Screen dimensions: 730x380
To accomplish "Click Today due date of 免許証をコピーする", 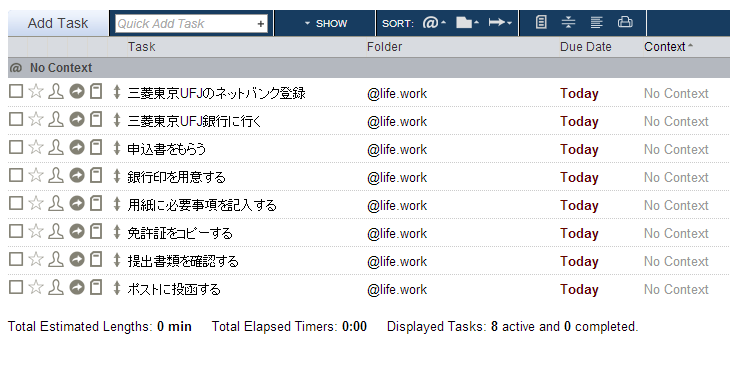I will coord(579,233).
